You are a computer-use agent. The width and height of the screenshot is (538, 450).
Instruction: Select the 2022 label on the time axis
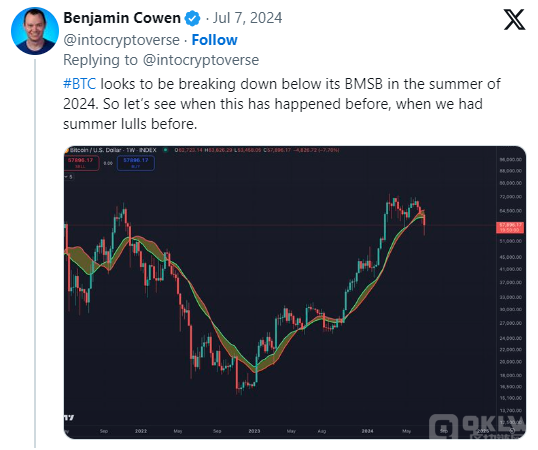point(141,431)
